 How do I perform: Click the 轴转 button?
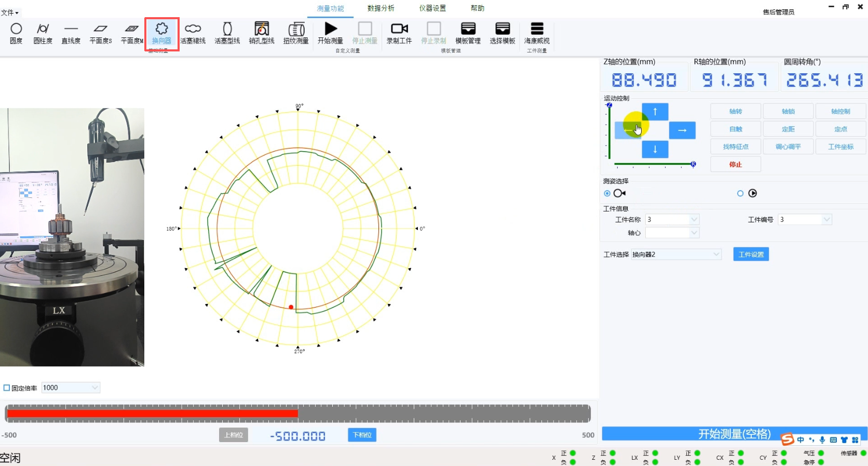pyautogui.click(x=736, y=111)
